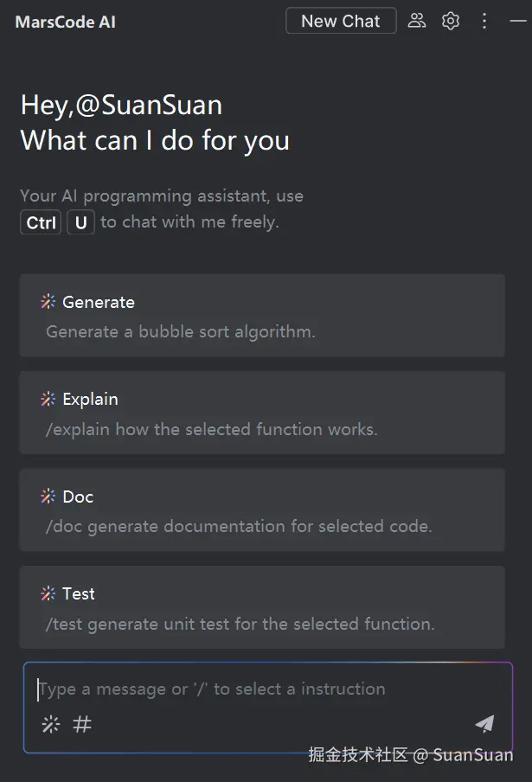This screenshot has width=532, height=782.
Task: Open the three-dot overflow menu
Action: [484, 21]
